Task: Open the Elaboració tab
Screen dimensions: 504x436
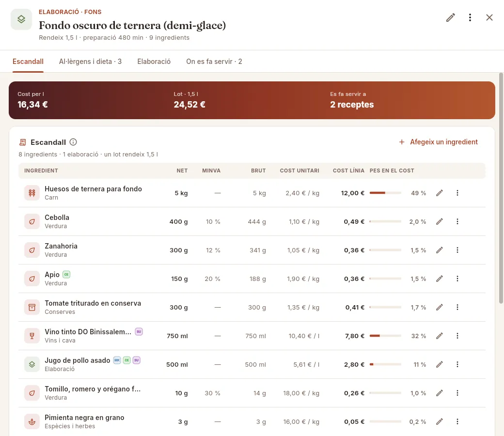Action: pos(154,62)
